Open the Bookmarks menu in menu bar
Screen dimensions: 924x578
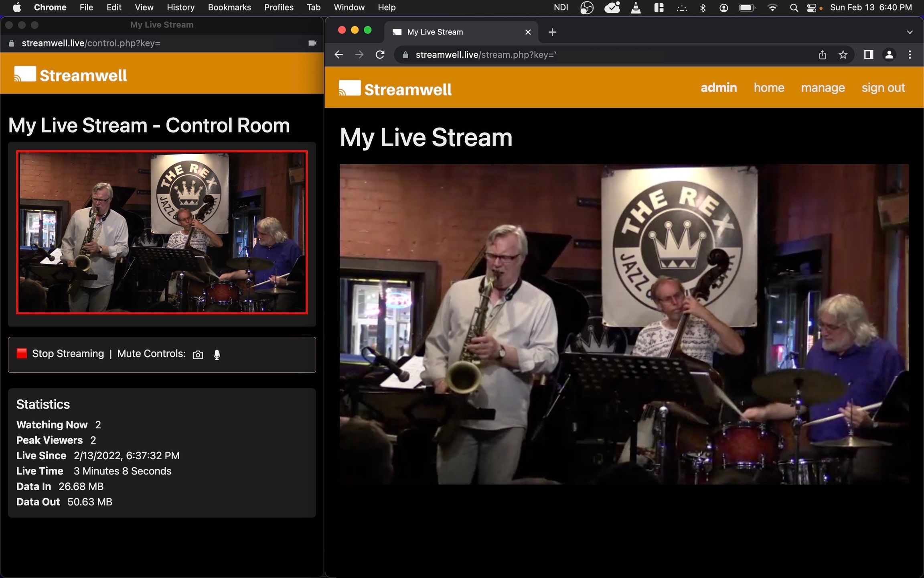pos(229,7)
